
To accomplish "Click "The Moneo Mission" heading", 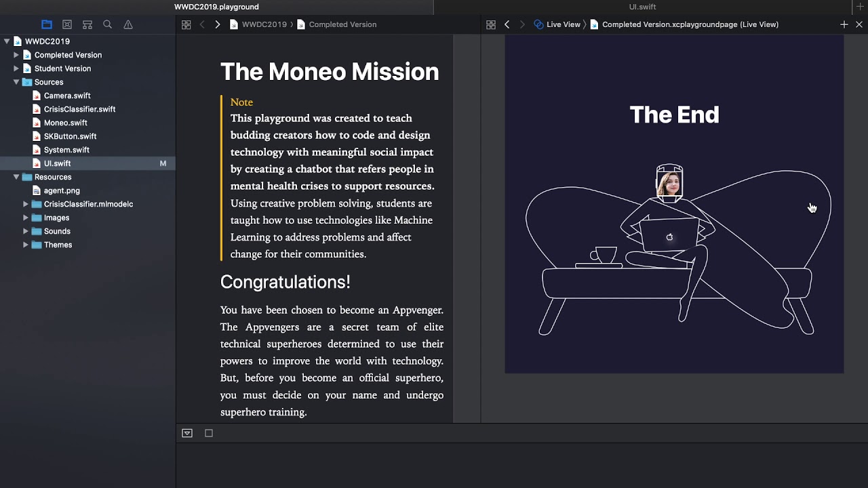I will (330, 72).
